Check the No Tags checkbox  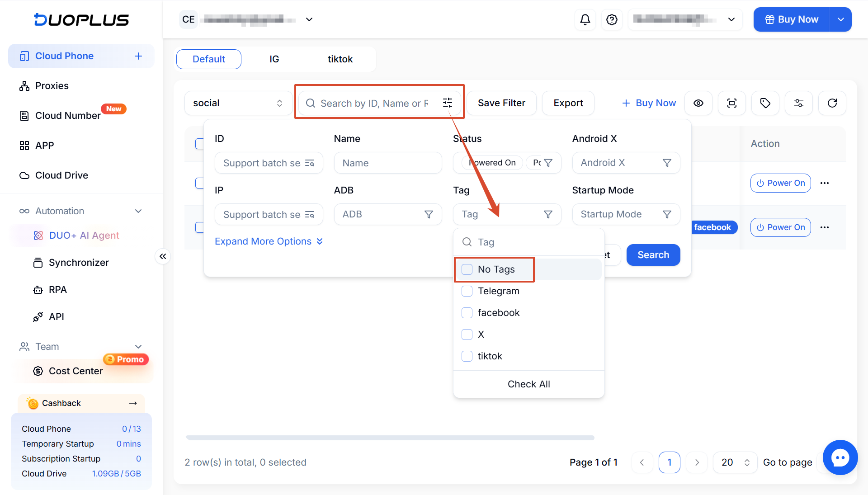pos(467,269)
